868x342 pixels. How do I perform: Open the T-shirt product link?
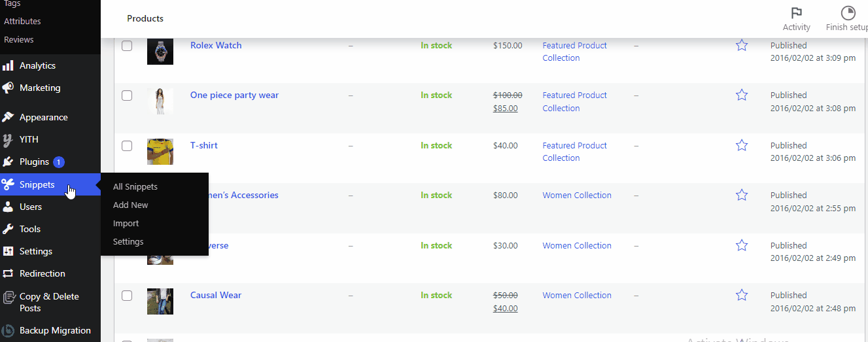(x=204, y=145)
